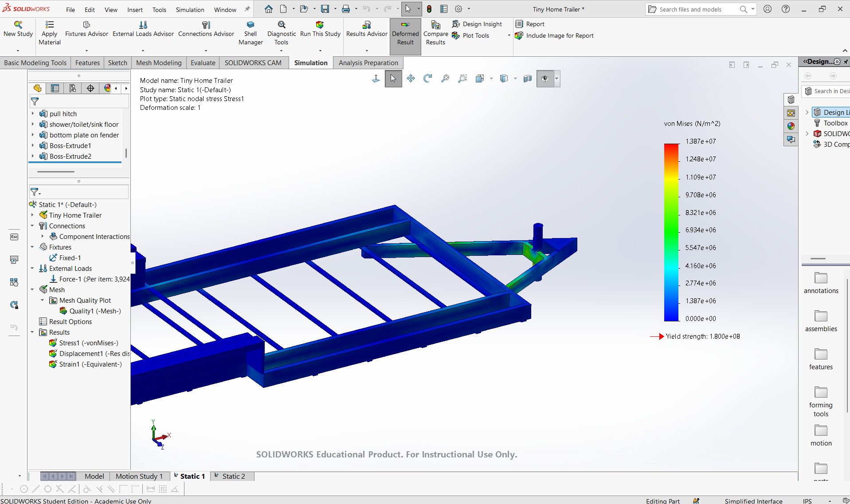This screenshot has height=504, width=850.
Task: Click the Rotate view icon
Action: [428, 78]
